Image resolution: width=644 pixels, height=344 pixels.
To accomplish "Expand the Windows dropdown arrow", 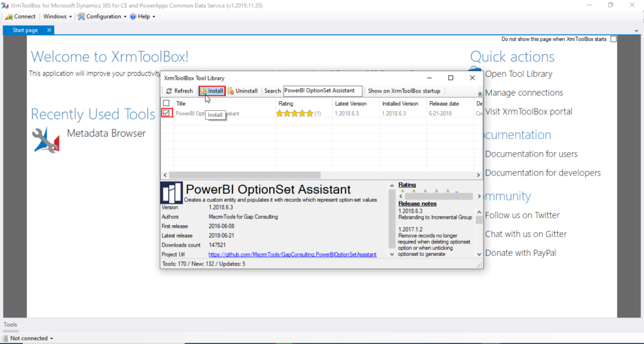I will tap(70, 17).
